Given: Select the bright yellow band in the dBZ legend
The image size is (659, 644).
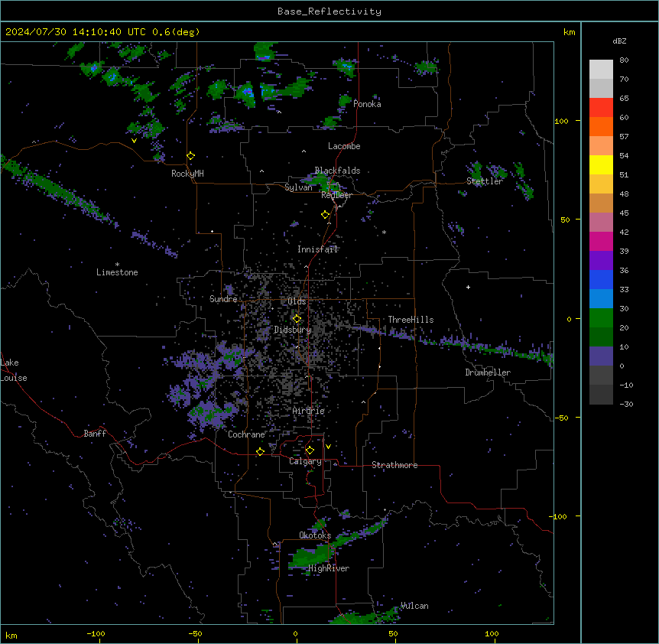Looking at the screenshot, I should 601,164.
